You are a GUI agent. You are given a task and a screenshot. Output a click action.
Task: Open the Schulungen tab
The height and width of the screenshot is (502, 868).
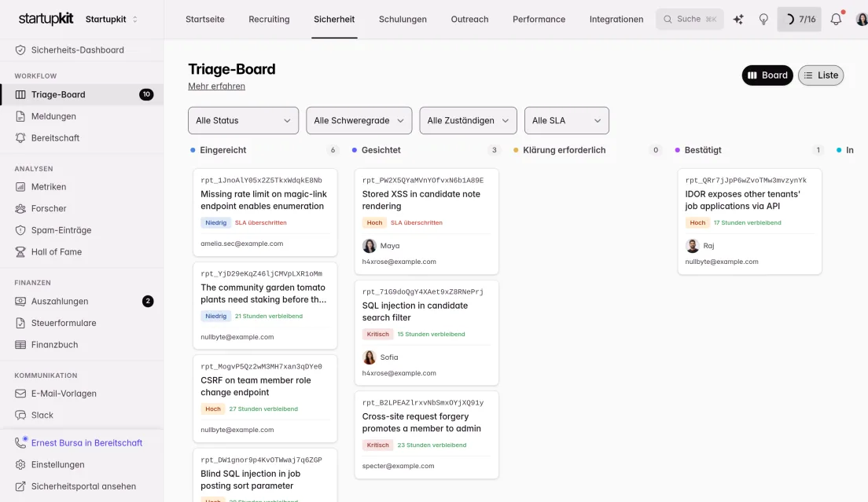[403, 20]
